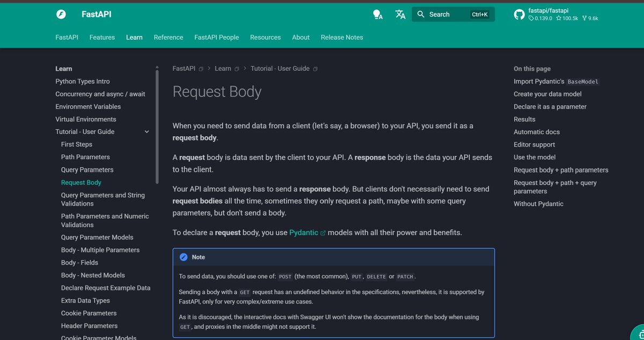This screenshot has width=644, height=340.
Task: Go to First Steps tutorial page
Action: point(77,144)
